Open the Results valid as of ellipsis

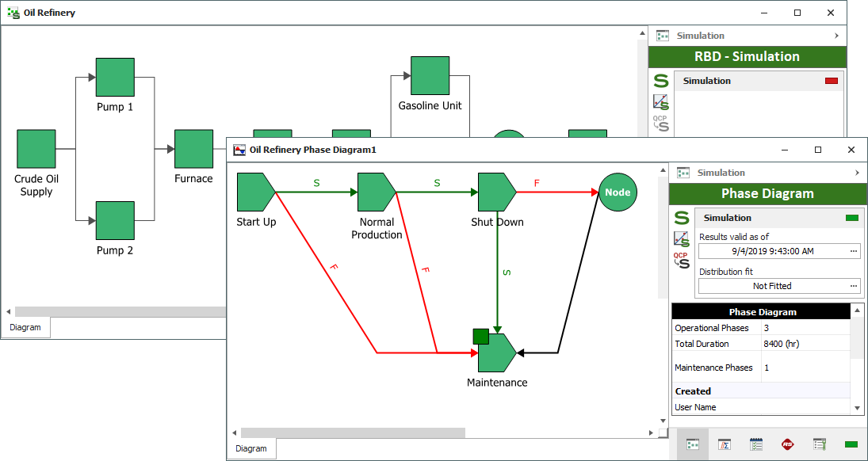[x=854, y=251]
